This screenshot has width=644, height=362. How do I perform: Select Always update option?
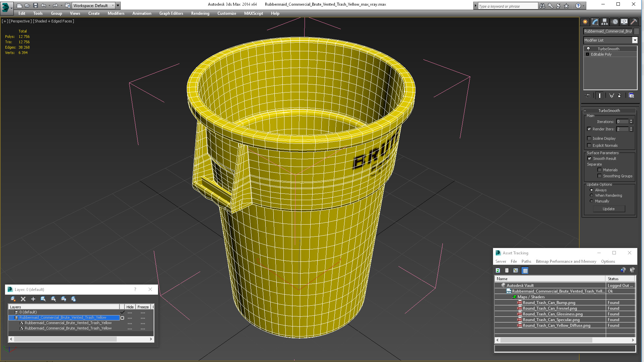pyautogui.click(x=591, y=190)
